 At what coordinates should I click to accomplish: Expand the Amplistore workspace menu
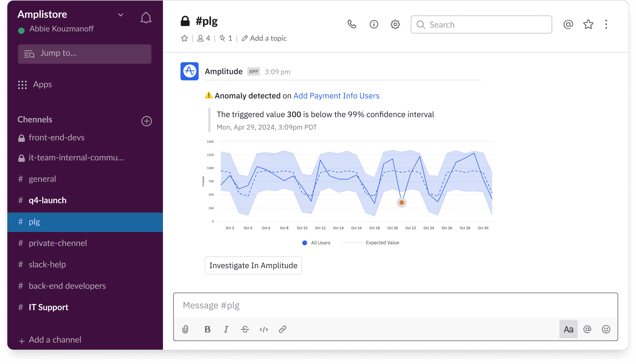point(121,15)
